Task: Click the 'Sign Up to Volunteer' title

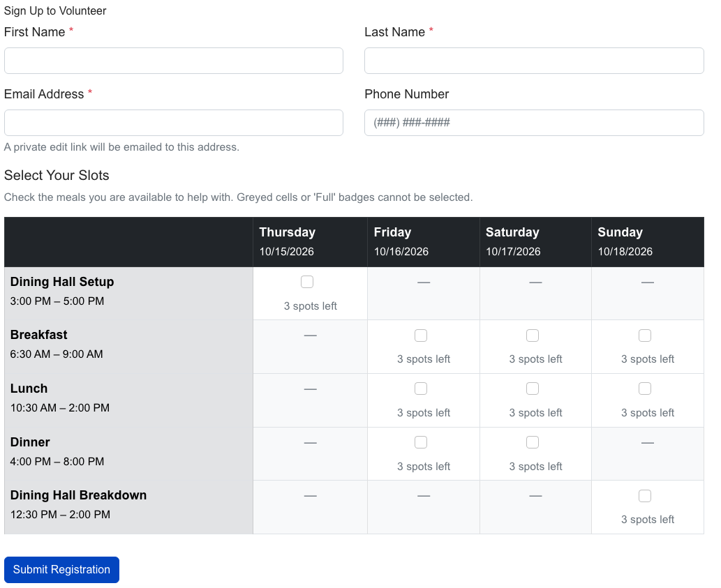Action: coord(55,10)
